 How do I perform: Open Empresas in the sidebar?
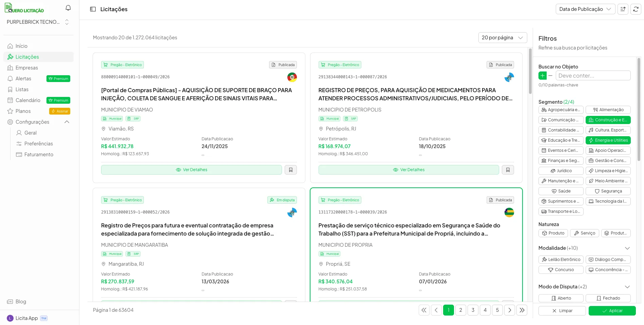point(27,68)
